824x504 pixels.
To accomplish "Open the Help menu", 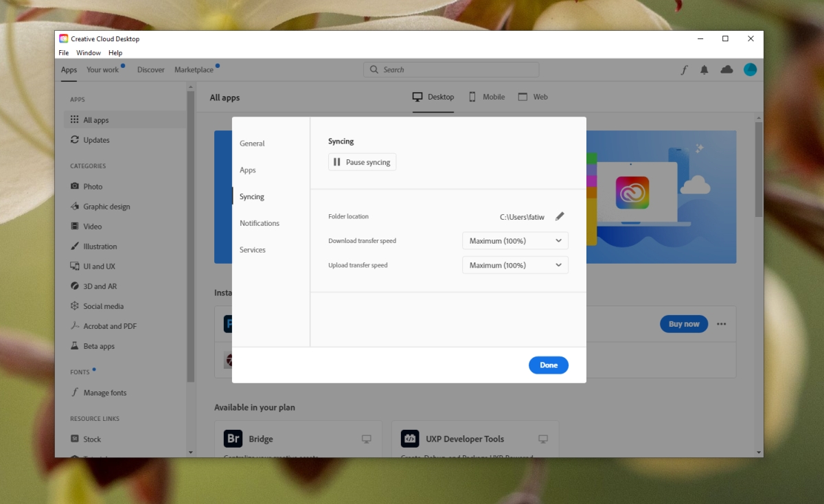I will pyautogui.click(x=115, y=53).
